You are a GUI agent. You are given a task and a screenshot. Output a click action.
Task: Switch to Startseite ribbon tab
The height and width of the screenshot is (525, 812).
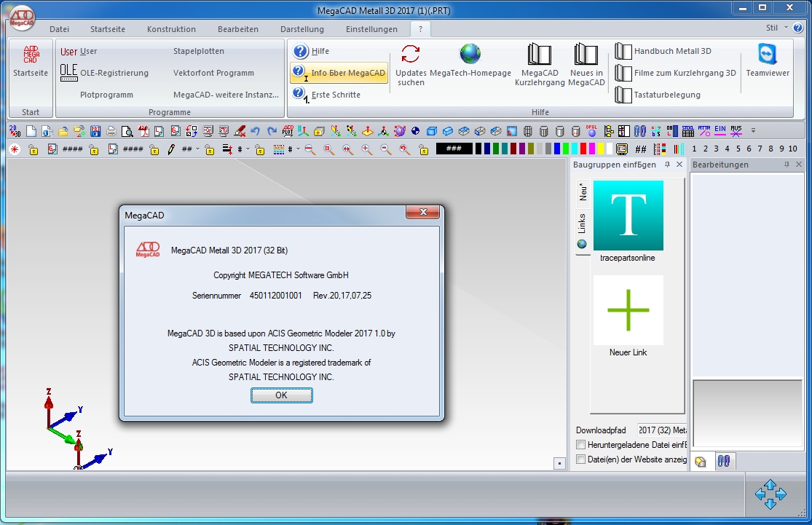(x=108, y=29)
